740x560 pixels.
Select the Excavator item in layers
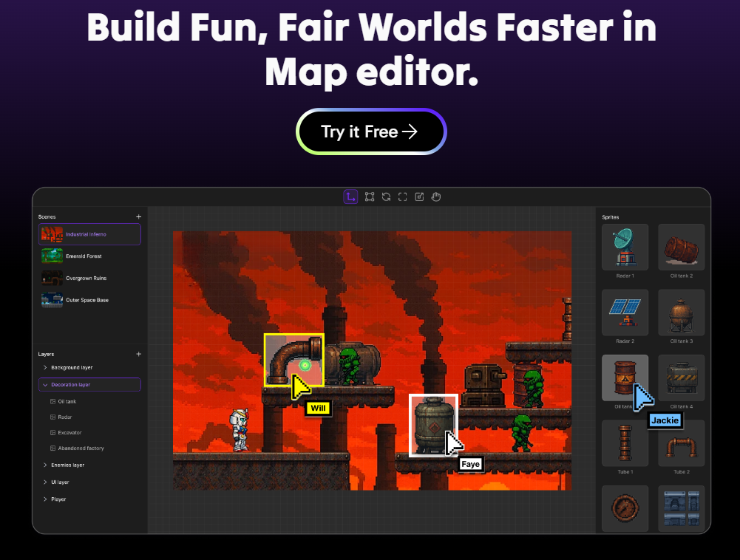click(69, 433)
